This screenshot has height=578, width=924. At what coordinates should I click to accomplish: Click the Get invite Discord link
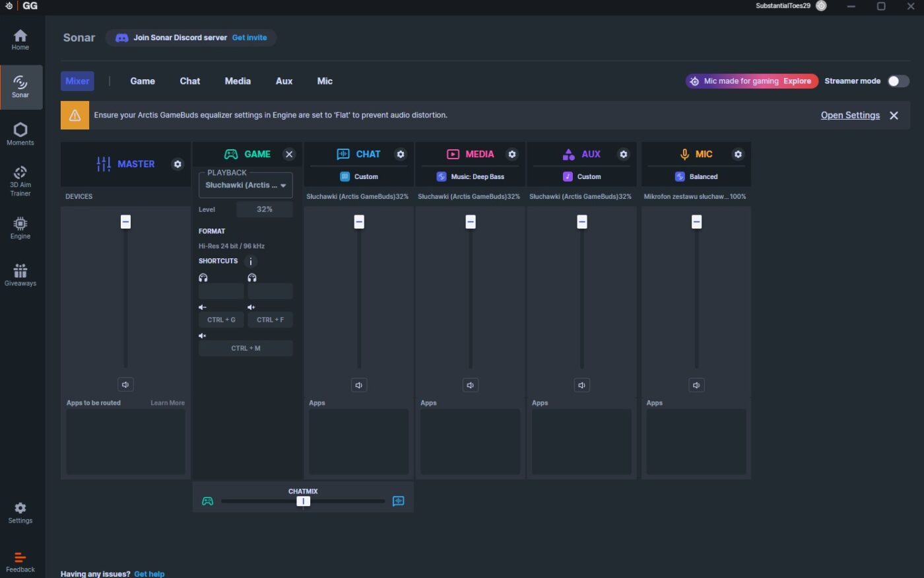coord(249,38)
